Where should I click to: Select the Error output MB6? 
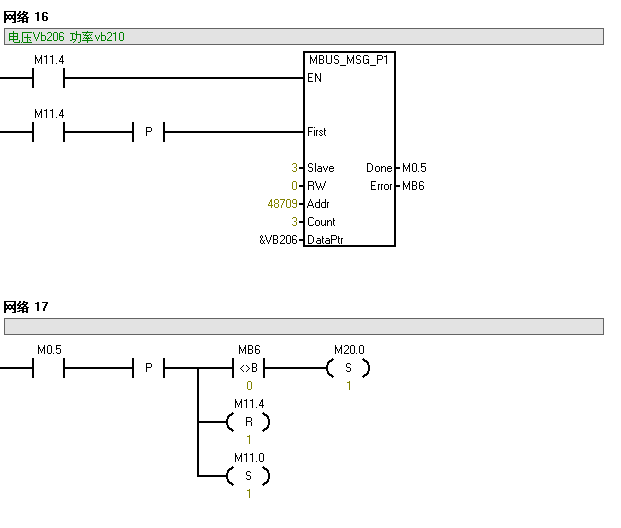click(413, 186)
